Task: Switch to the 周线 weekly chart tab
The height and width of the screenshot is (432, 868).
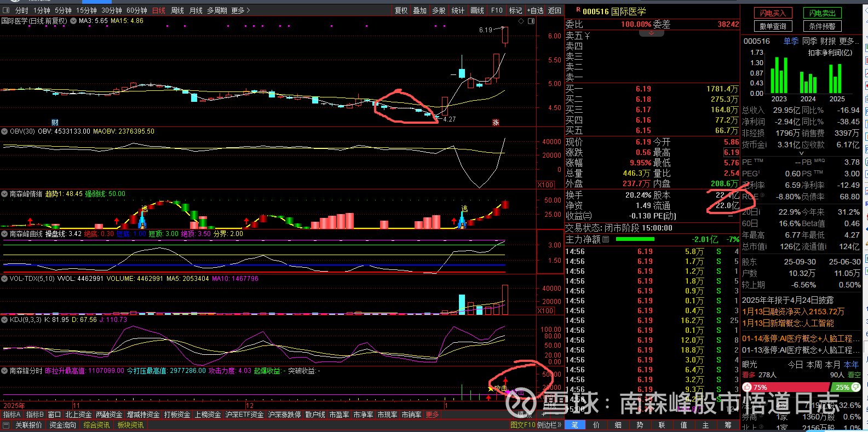Action: 177,10
